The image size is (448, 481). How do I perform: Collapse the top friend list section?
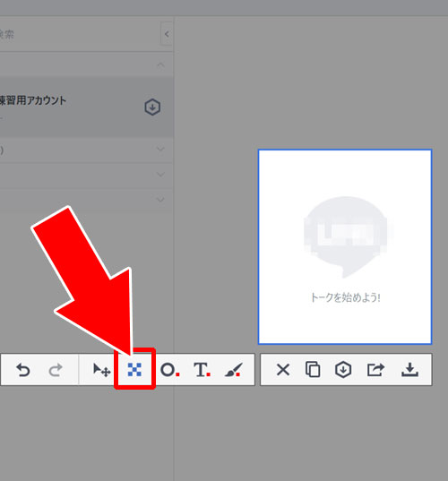(160, 65)
